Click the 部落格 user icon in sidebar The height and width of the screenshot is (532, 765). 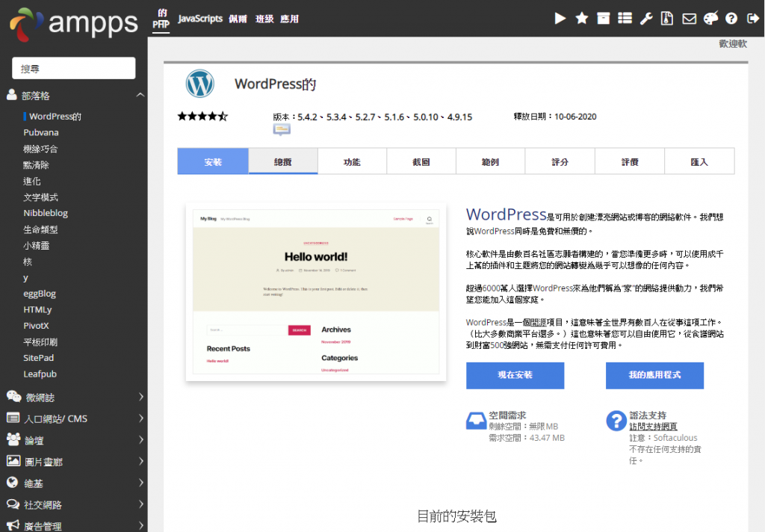12,95
